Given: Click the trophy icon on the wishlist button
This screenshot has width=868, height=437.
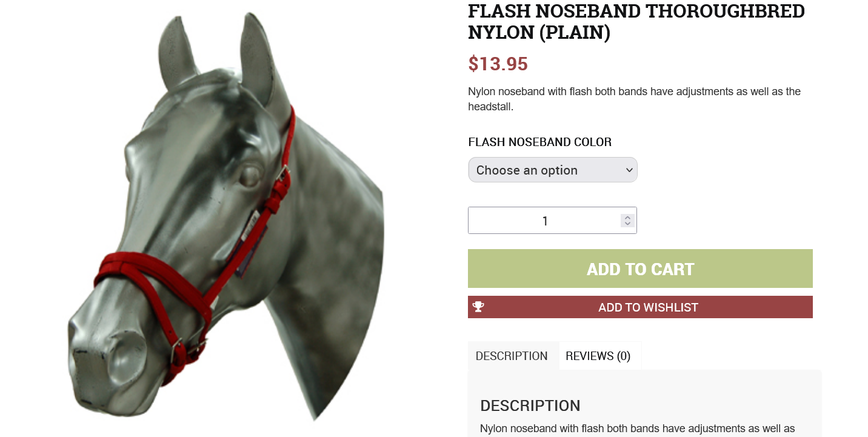Looking at the screenshot, I should (x=478, y=307).
